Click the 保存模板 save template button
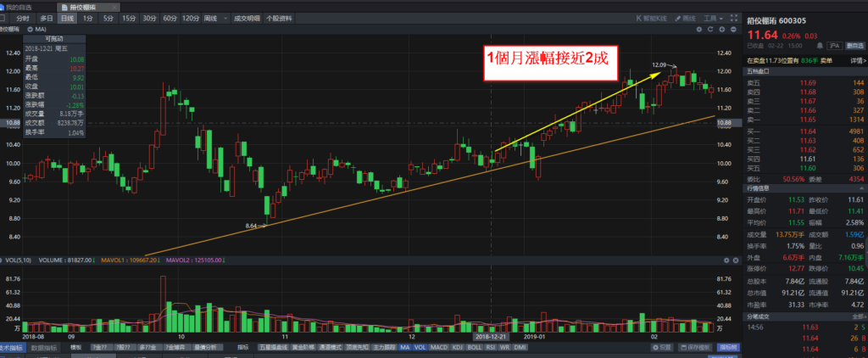868x358 pixels. (695, 348)
